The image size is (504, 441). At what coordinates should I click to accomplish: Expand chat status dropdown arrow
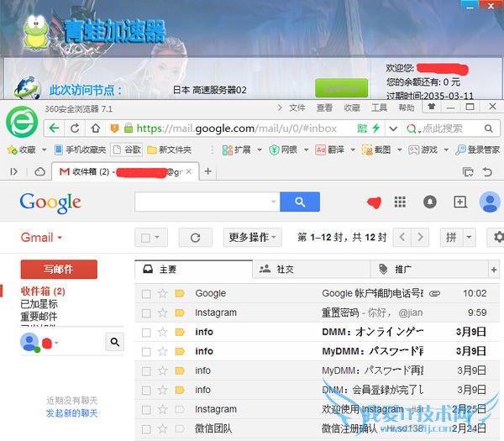56,343
